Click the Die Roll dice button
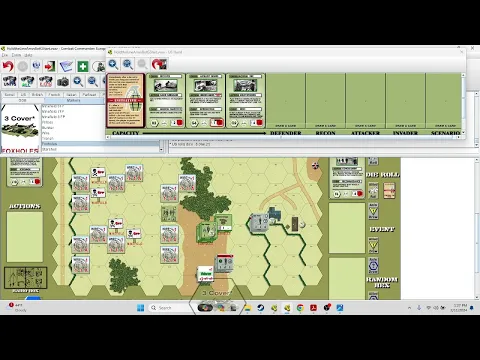The height and width of the screenshot is (360, 480). click(x=373, y=190)
